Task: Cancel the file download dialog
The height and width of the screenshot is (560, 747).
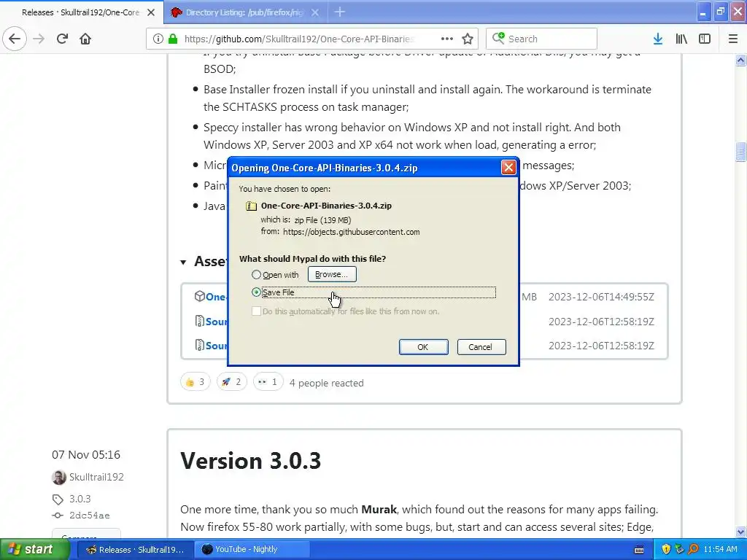Action: (x=481, y=347)
